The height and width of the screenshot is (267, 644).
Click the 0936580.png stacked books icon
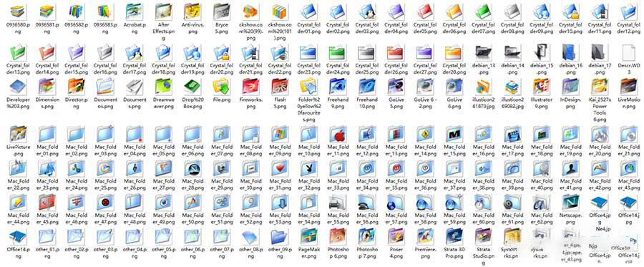click(x=17, y=11)
